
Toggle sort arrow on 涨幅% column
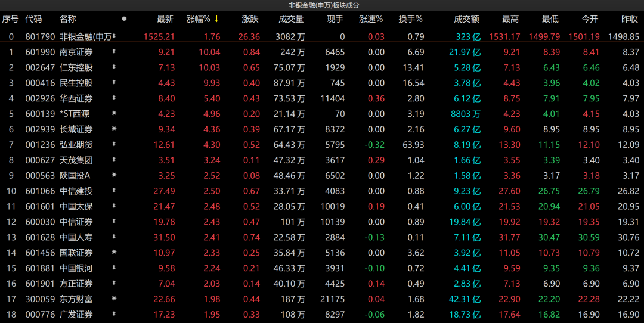pos(217,19)
